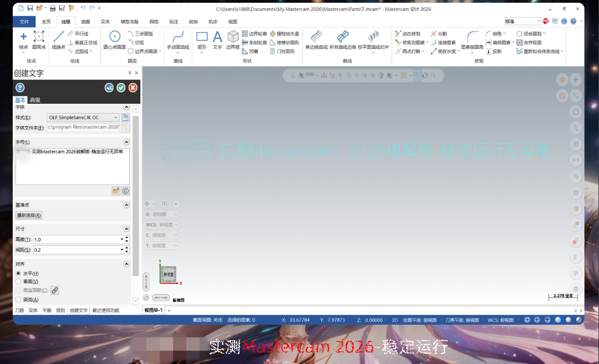Click the 投影 project tool
Viewport: 599px width, 364px height.
[494, 52]
